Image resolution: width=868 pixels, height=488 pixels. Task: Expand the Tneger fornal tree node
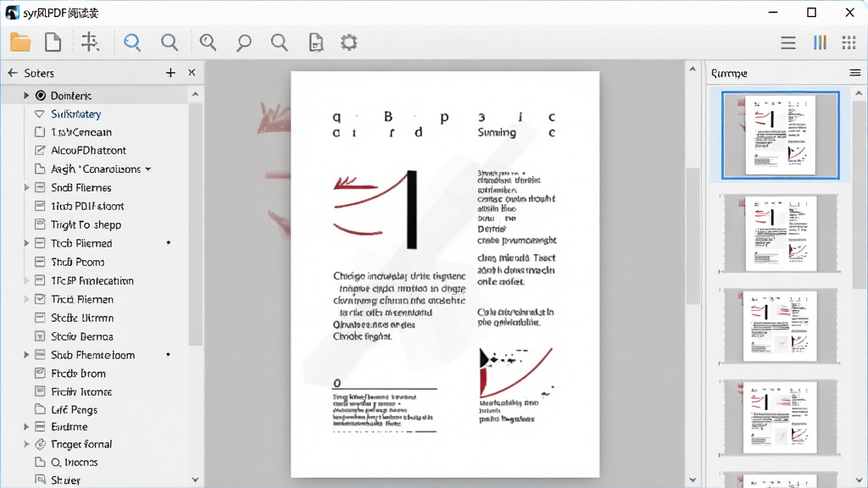pos(26,444)
